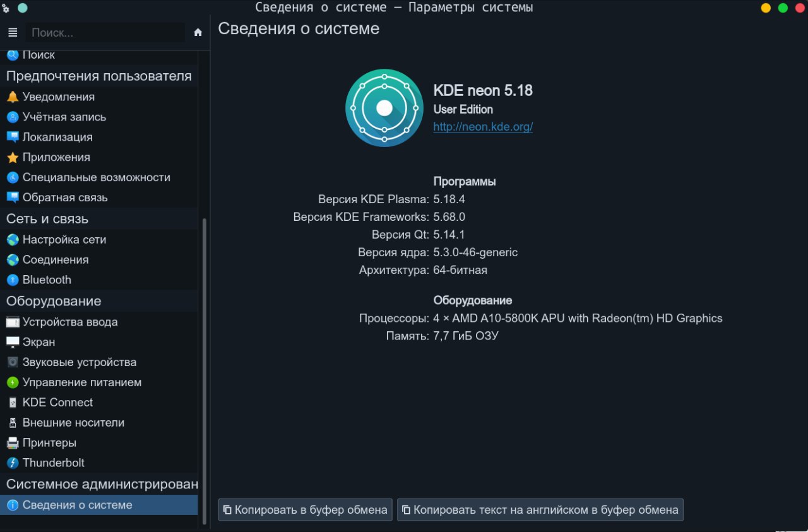808x532 pixels.
Task: Click the 64-битная architecture value
Action: (460, 270)
